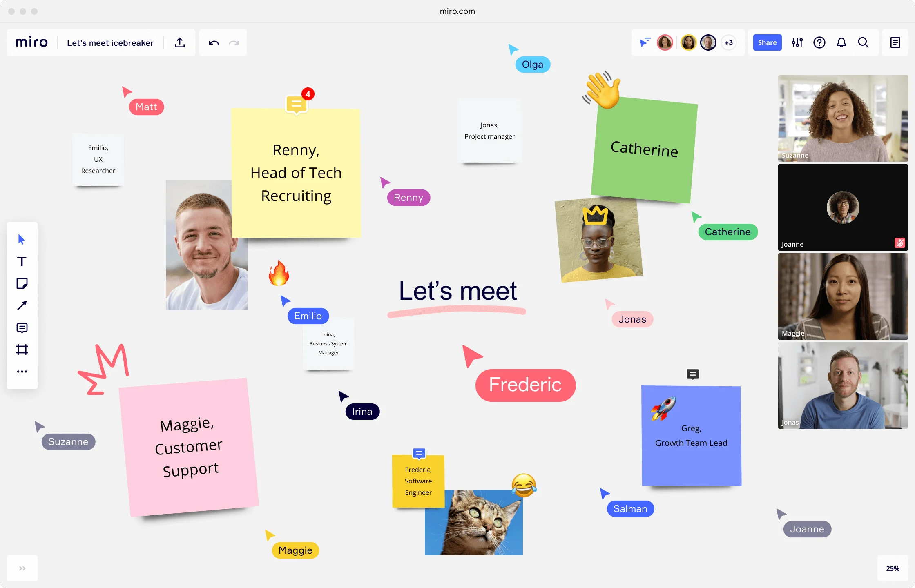Click the comment/chat tool
Screen dimensions: 915x588
pos(23,327)
